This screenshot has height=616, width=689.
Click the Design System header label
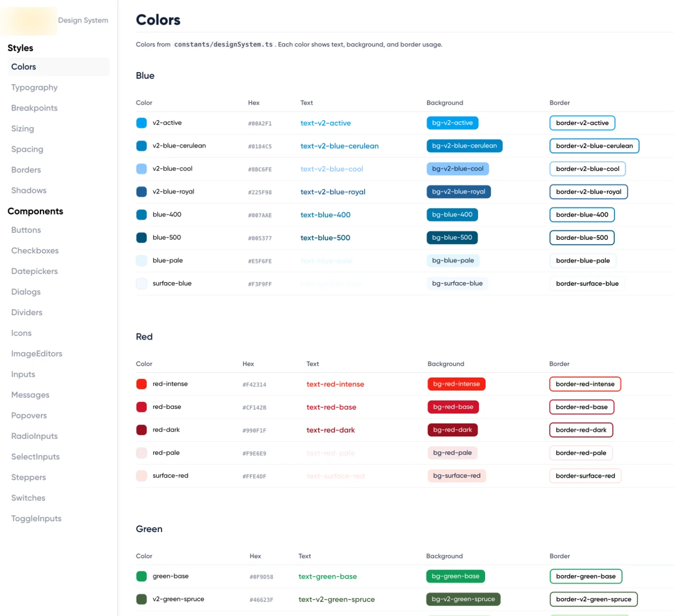point(83,20)
